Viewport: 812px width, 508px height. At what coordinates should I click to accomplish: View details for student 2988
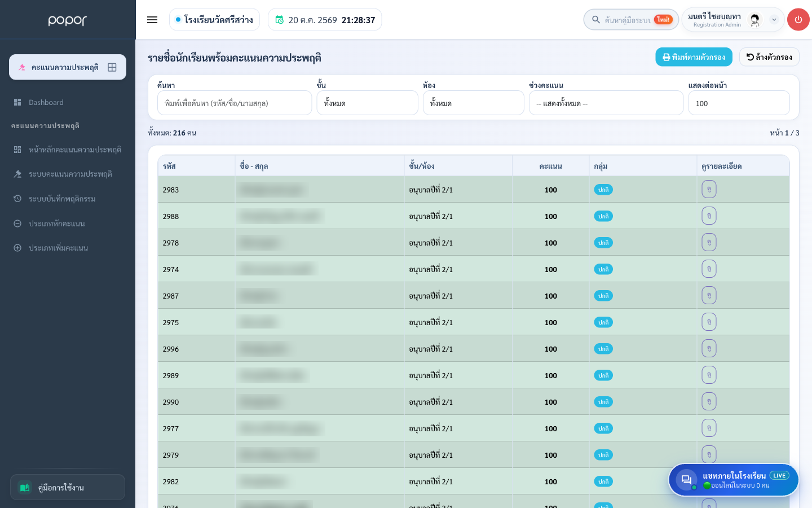pyautogui.click(x=709, y=216)
